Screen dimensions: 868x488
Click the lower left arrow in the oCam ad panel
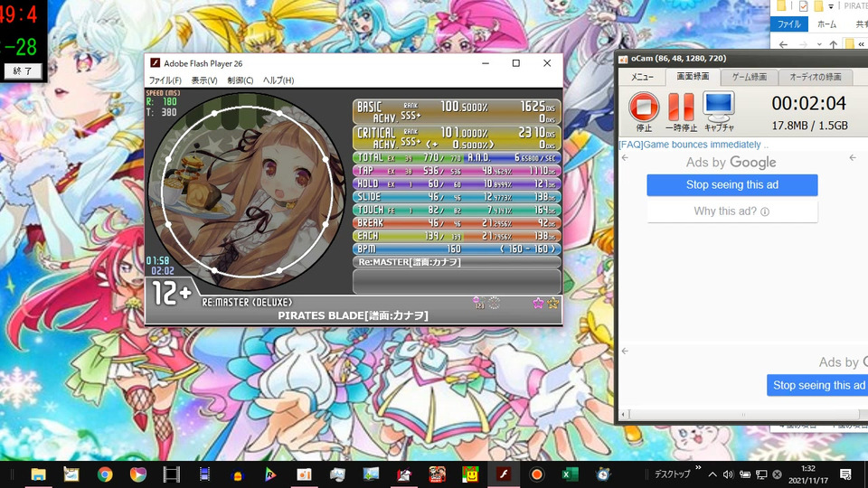click(x=625, y=351)
